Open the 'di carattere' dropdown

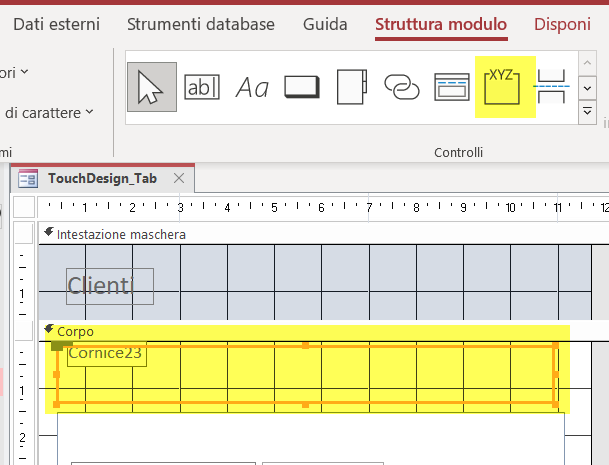(x=48, y=112)
